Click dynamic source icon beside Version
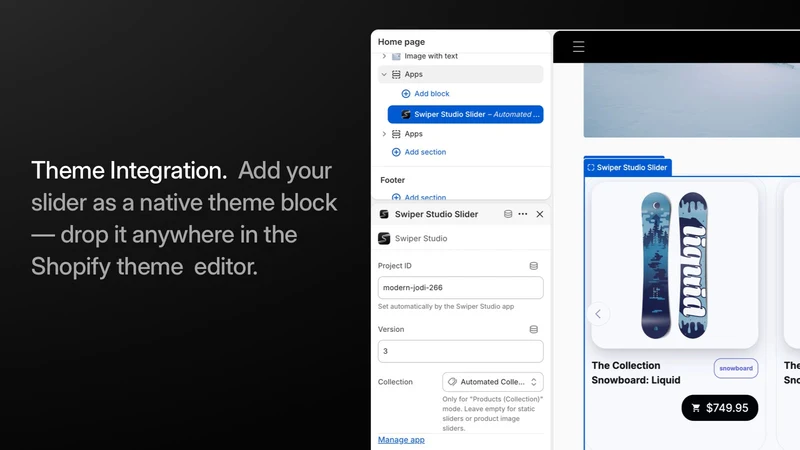Image resolution: width=800 pixels, height=450 pixels. [x=534, y=330]
